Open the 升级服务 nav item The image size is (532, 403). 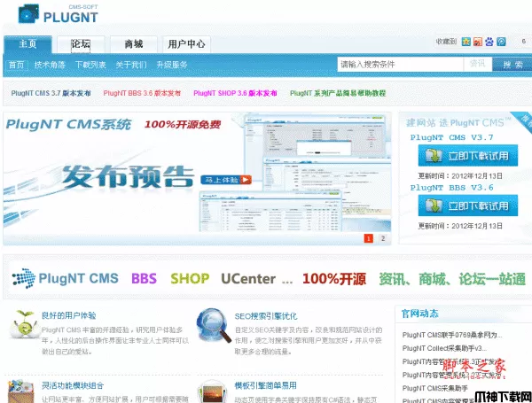[172, 65]
